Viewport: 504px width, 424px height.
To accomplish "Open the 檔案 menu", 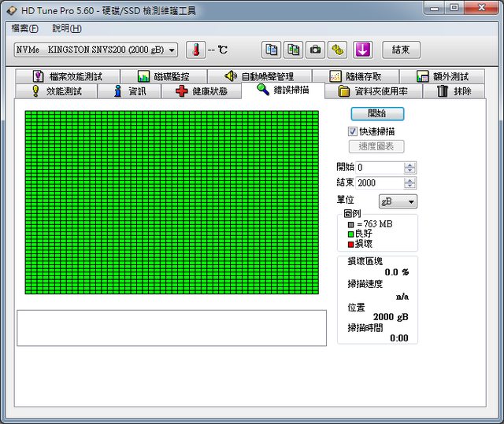I will pos(24,28).
